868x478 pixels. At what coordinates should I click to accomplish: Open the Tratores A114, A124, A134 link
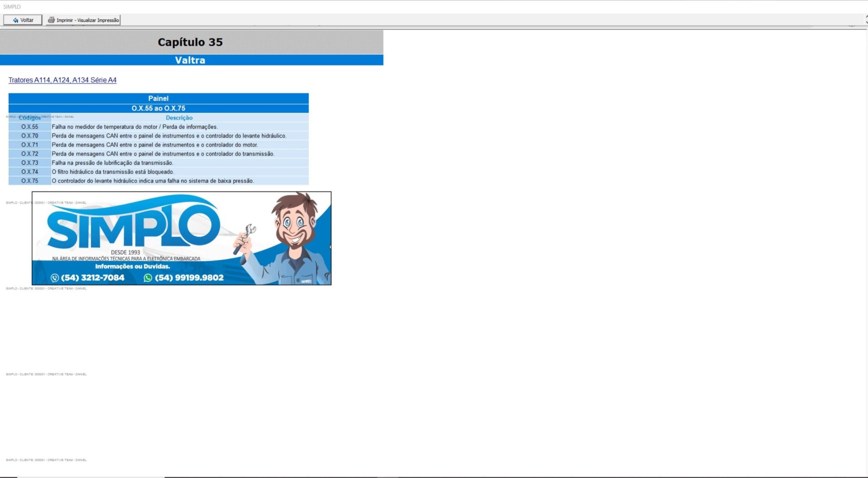[x=63, y=80]
